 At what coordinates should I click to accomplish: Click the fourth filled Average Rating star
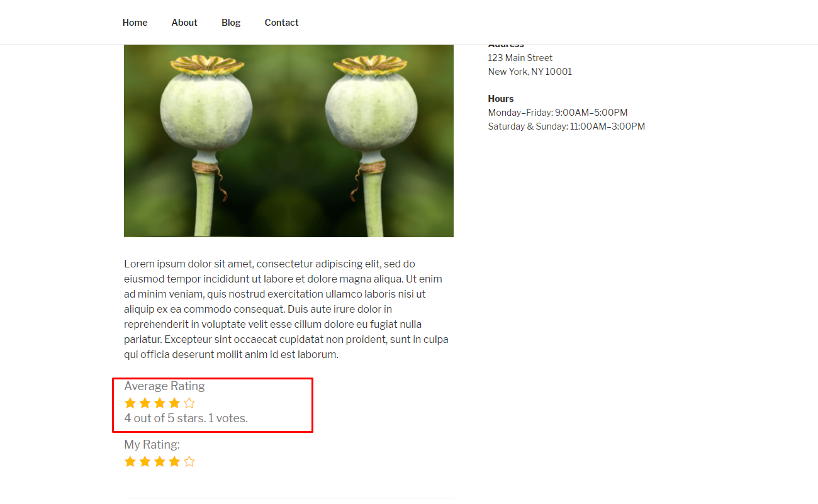(x=174, y=403)
